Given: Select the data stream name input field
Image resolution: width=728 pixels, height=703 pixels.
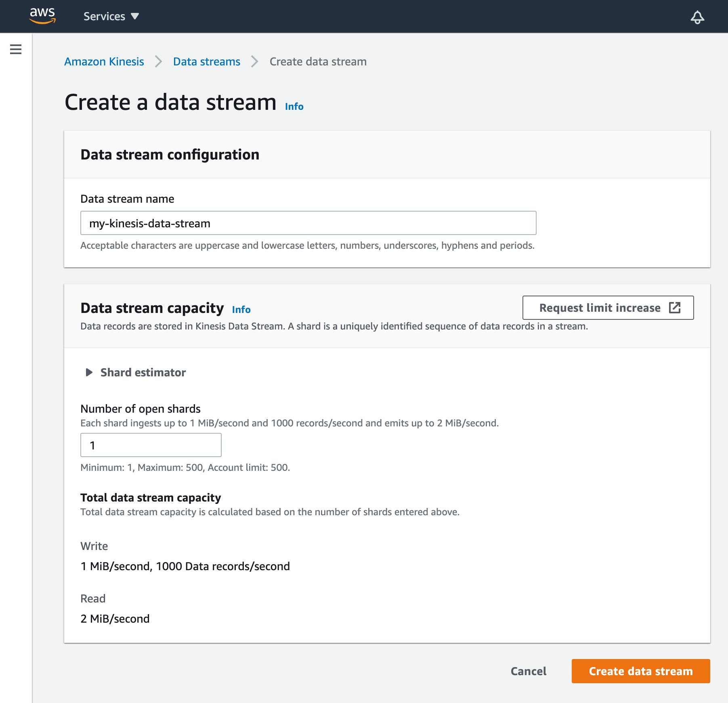Looking at the screenshot, I should pos(308,222).
